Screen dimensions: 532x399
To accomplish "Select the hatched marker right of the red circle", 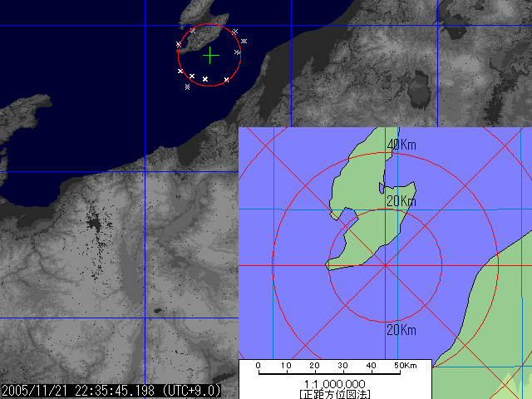I will (244, 42).
